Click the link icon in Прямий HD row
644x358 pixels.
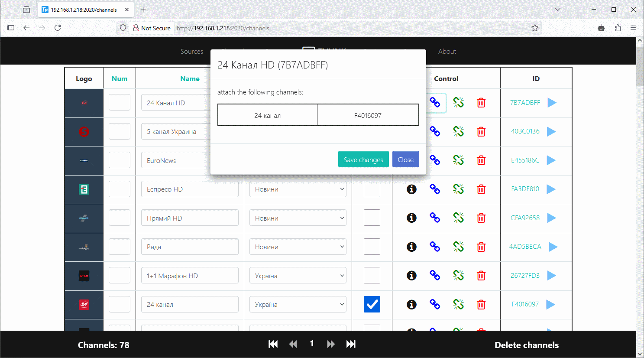(435, 218)
